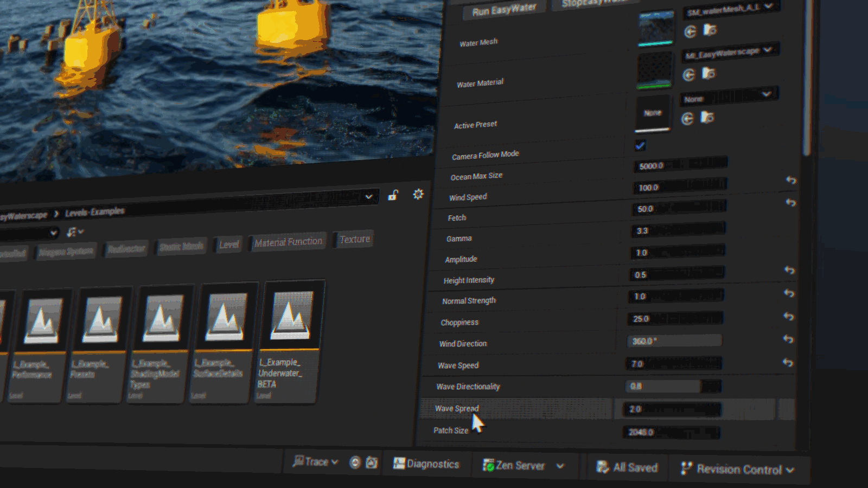The height and width of the screenshot is (488, 868).
Task: Open content browser settings gear
Action: tap(418, 194)
